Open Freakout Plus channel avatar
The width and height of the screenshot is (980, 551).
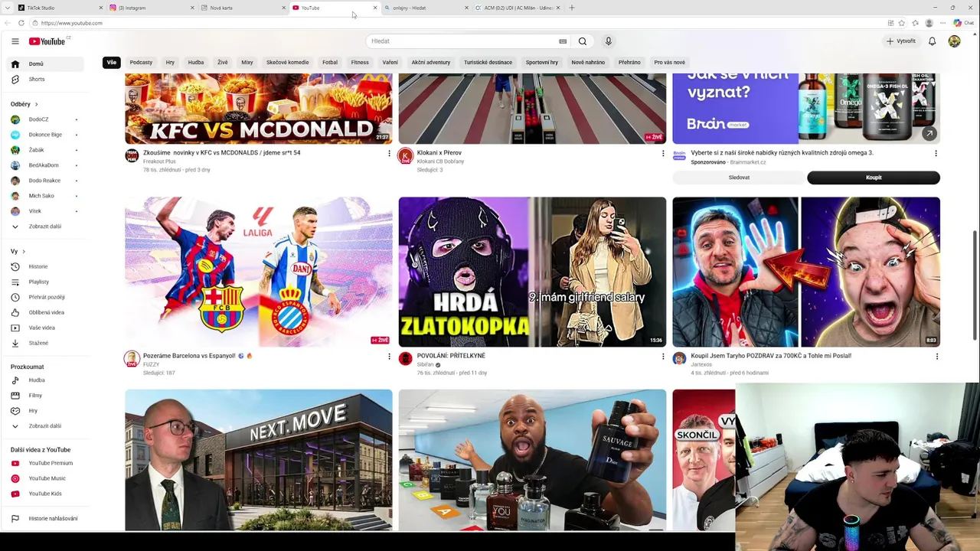(132, 156)
